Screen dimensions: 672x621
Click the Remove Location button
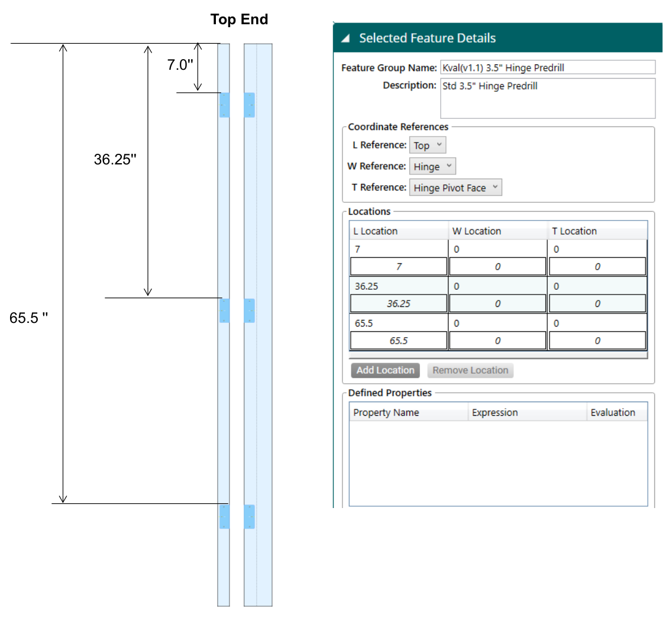click(x=470, y=370)
